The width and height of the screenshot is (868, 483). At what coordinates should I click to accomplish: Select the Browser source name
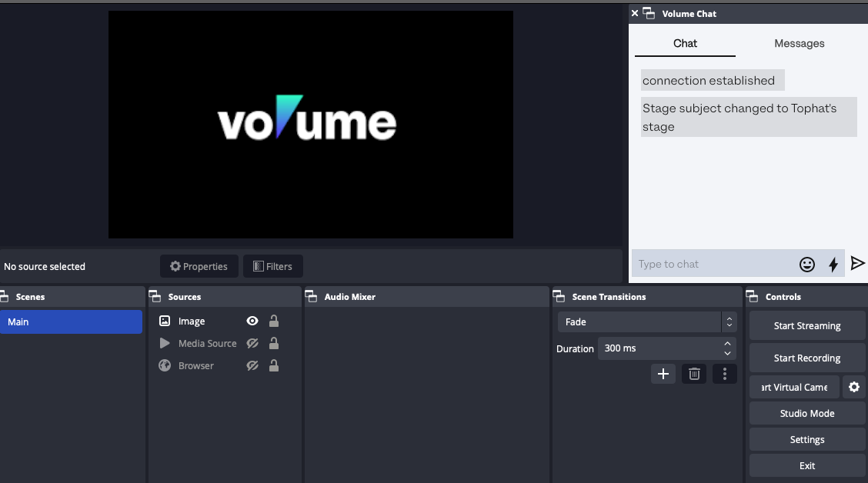(x=196, y=365)
